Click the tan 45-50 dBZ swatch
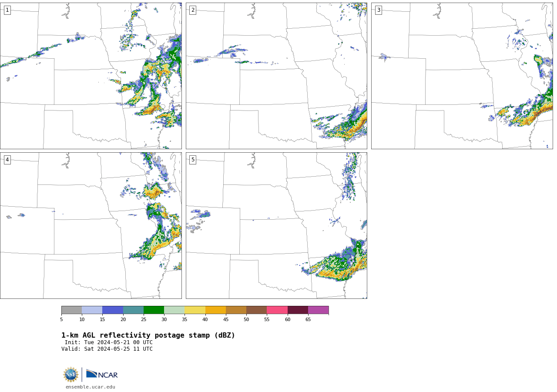Screen dimensions: 557x392 (x=236, y=310)
